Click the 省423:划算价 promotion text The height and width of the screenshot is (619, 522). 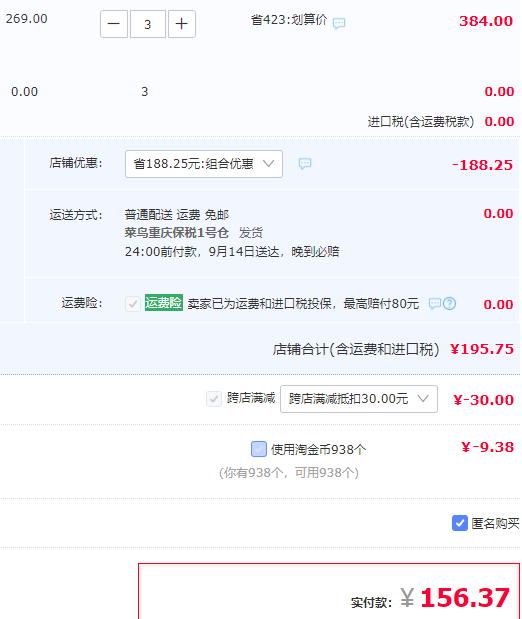tap(289, 19)
